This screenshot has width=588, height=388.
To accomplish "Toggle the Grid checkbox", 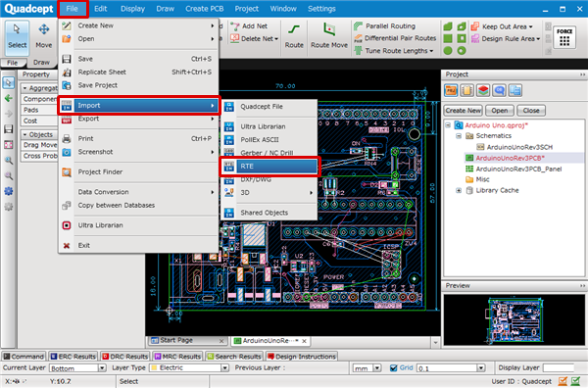I will pos(393,367).
